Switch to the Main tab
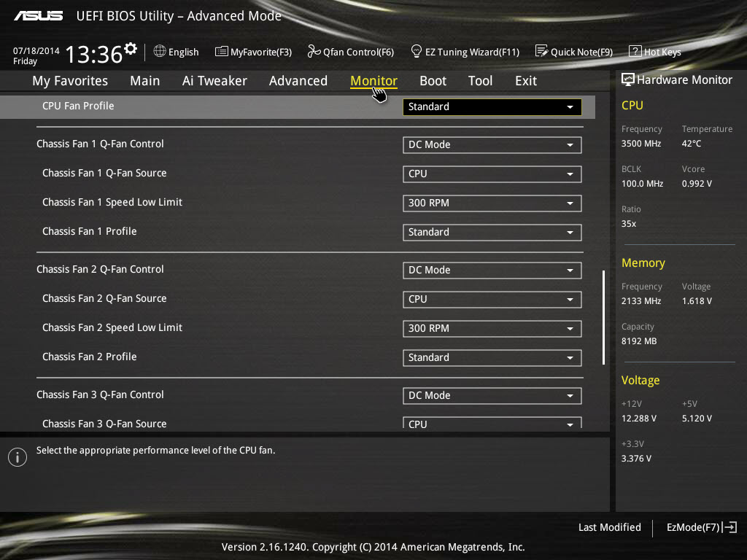The width and height of the screenshot is (747, 560). 145,81
